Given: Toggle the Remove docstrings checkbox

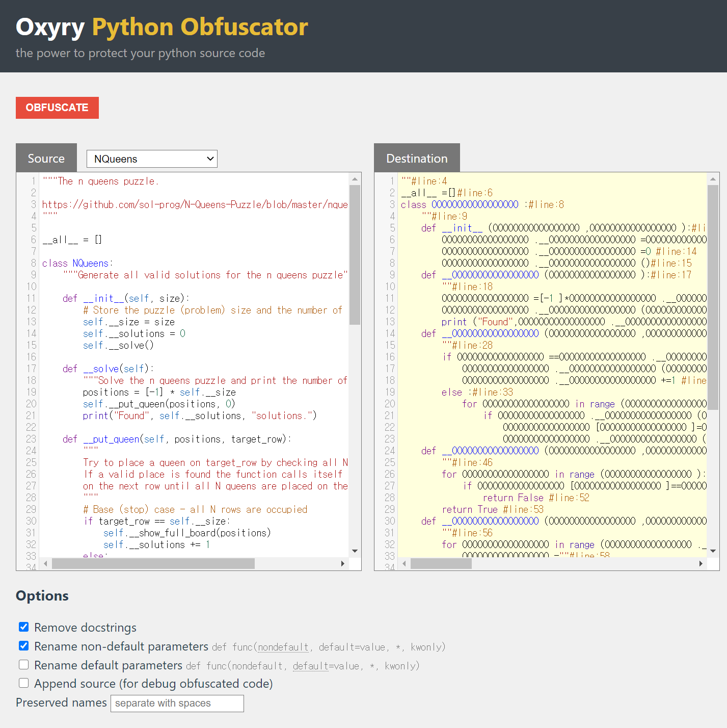Looking at the screenshot, I should click(24, 627).
